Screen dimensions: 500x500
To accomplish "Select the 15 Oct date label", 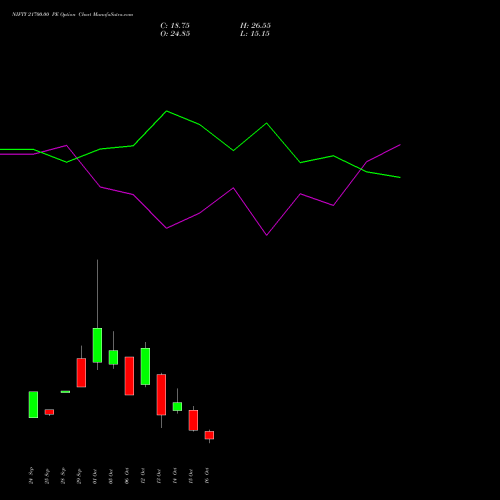I will click(x=191, y=476).
